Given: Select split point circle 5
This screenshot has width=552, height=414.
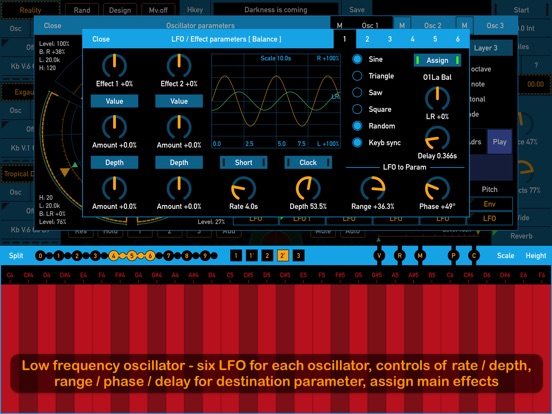Looking at the screenshot, I should 132,256.
